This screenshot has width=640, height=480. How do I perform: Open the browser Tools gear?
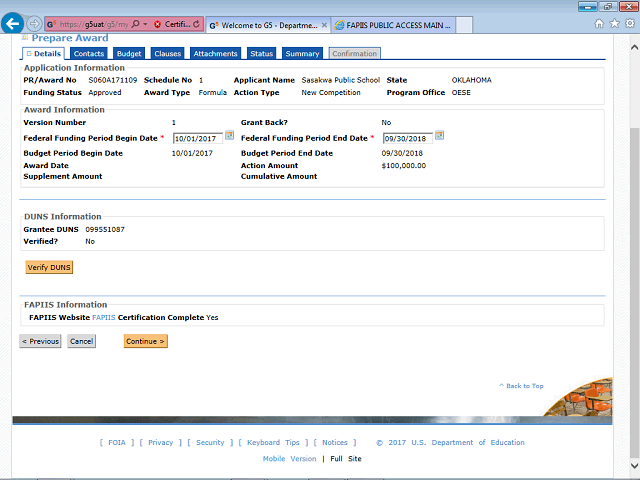(626, 23)
